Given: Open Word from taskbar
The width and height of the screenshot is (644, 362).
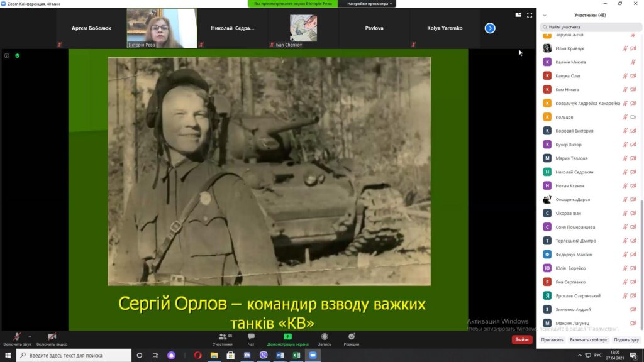Looking at the screenshot, I should coord(280,356).
